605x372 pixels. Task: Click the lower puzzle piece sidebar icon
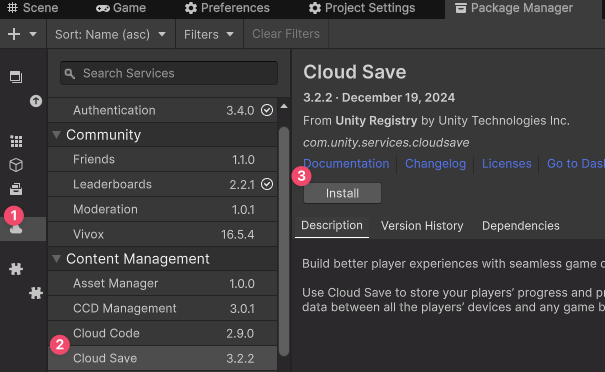click(36, 293)
